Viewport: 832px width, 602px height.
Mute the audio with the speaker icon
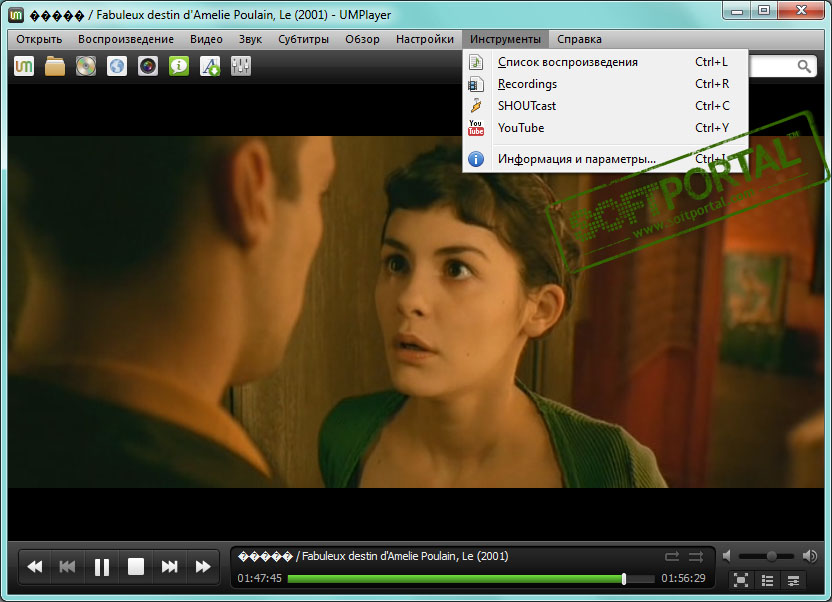(727, 556)
